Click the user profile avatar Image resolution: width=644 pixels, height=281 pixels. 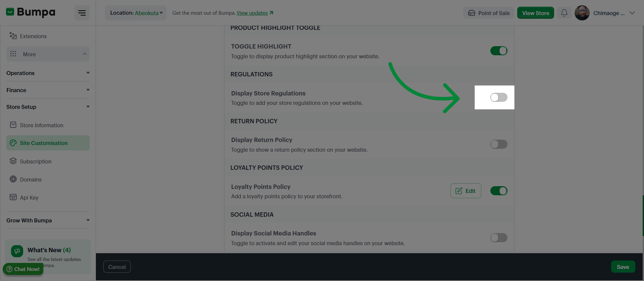tap(582, 13)
